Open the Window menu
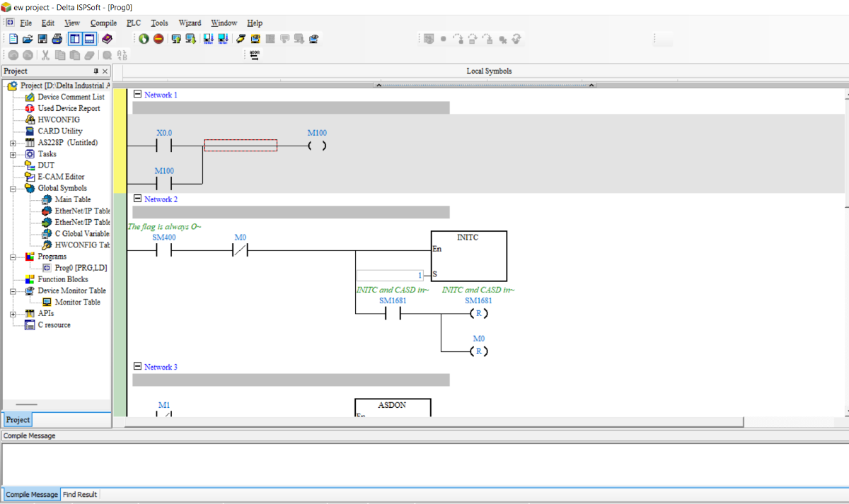The width and height of the screenshot is (849, 504). click(x=224, y=23)
